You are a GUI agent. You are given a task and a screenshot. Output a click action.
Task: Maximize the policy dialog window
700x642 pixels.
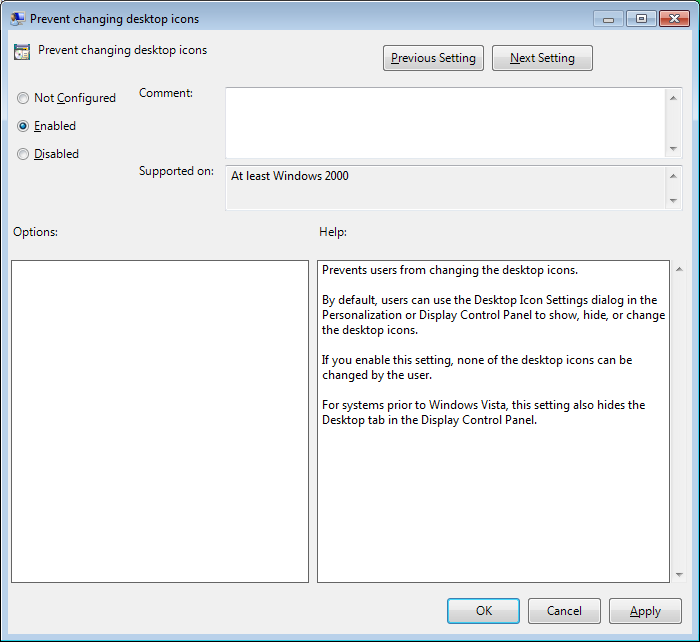coord(641,19)
